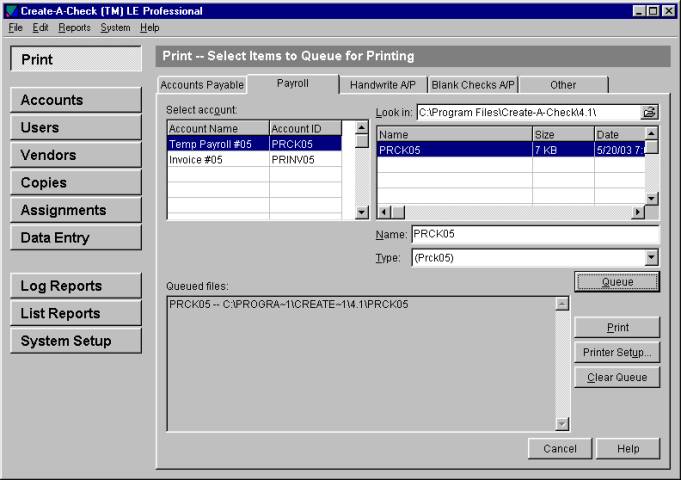Select Temp Payroll #05 account row

[x=254, y=144]
